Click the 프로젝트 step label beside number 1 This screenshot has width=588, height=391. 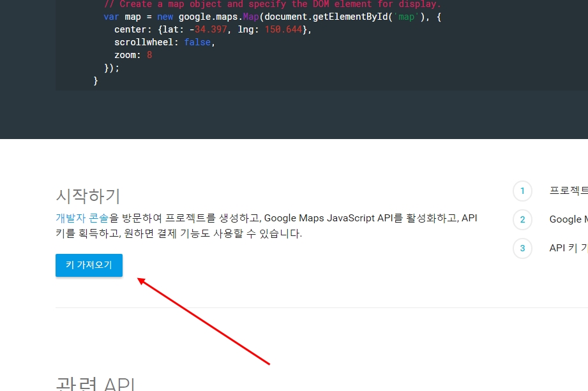tap(568, 191)
